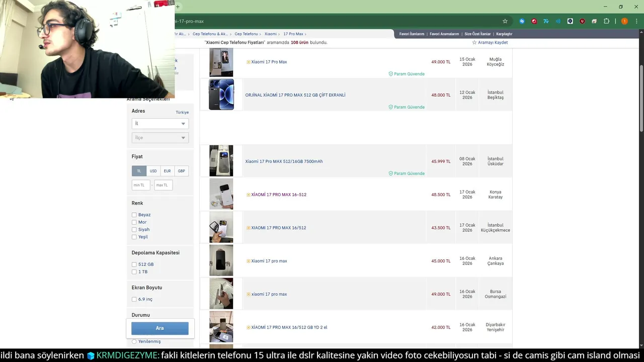
Task: Open the dark blue square extension icon
Action: click(570, 21)
